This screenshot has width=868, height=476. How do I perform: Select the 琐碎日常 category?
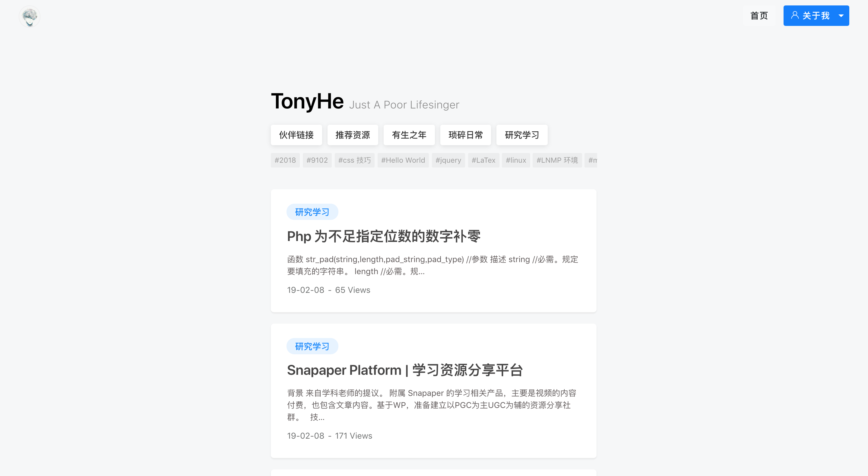(465, 135)
